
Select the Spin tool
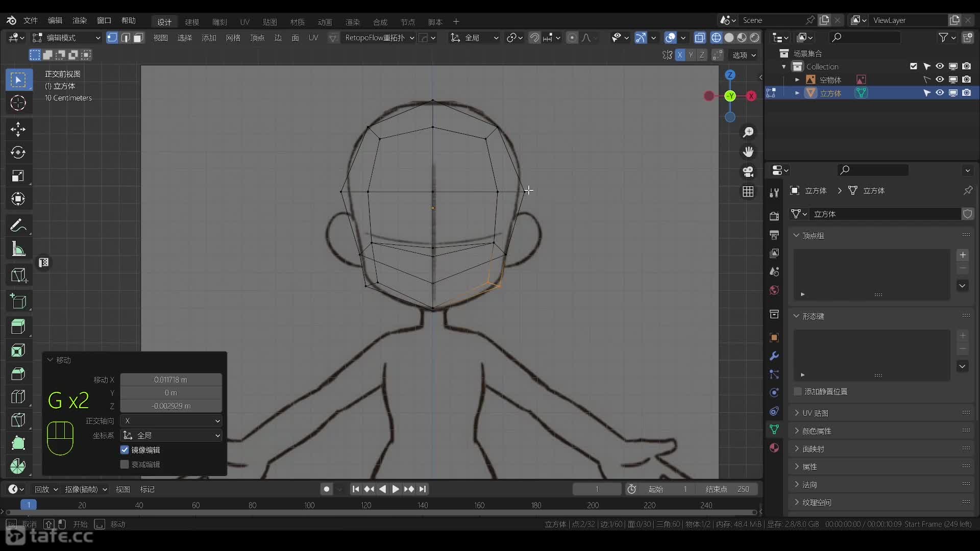point(18,466)
